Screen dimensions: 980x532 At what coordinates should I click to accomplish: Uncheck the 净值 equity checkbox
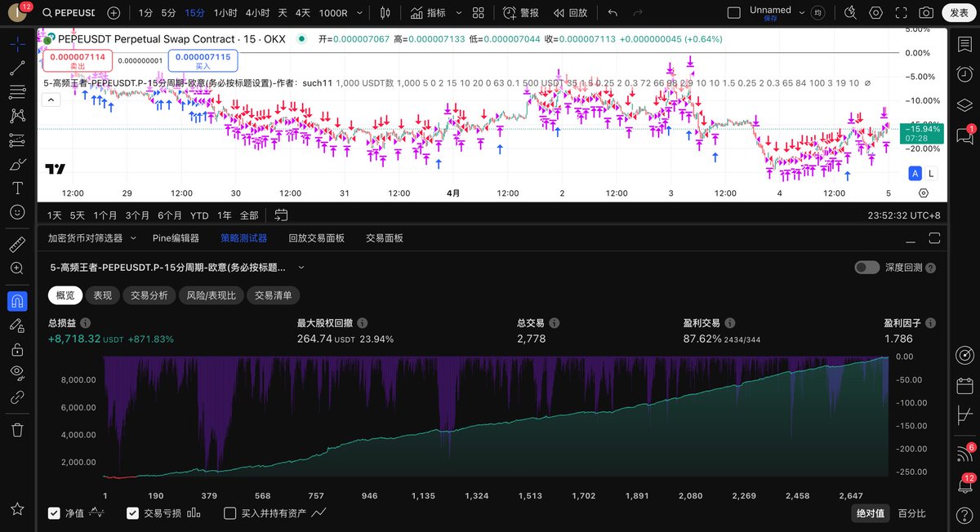54,513
